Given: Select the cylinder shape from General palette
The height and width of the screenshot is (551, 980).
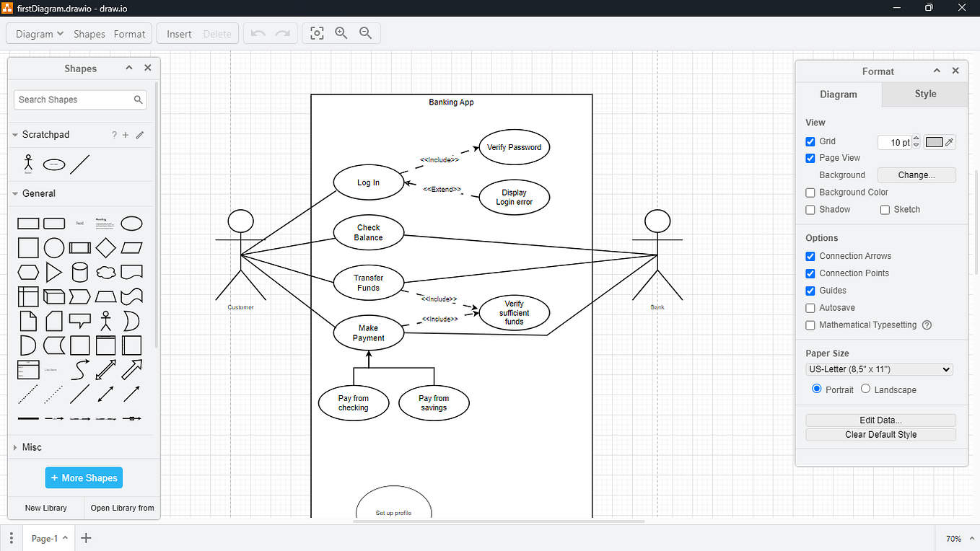Looking at the screenshot, I should tap(79, 272).
